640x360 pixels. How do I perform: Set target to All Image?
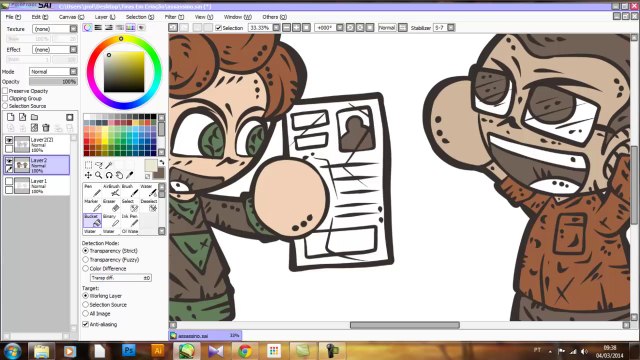point(86,313)
